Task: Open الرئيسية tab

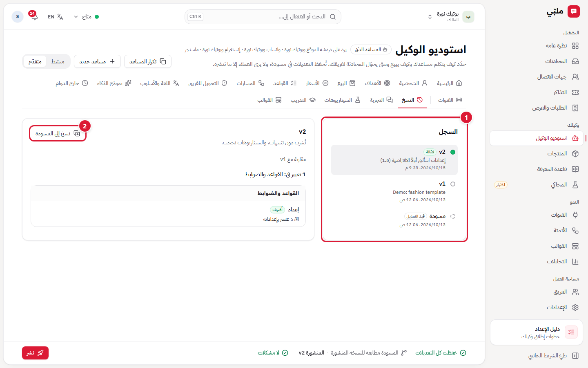Action: 449,83
